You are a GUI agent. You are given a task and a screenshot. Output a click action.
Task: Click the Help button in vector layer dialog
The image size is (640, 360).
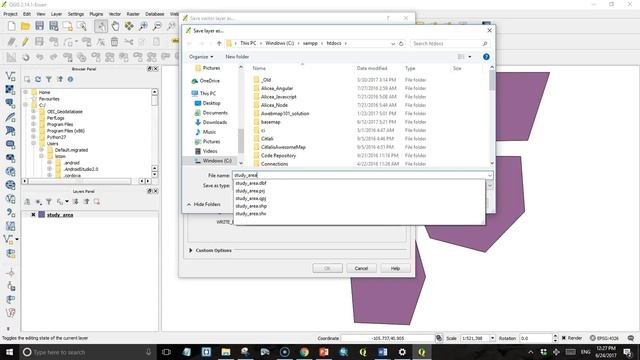coord(395,268)
